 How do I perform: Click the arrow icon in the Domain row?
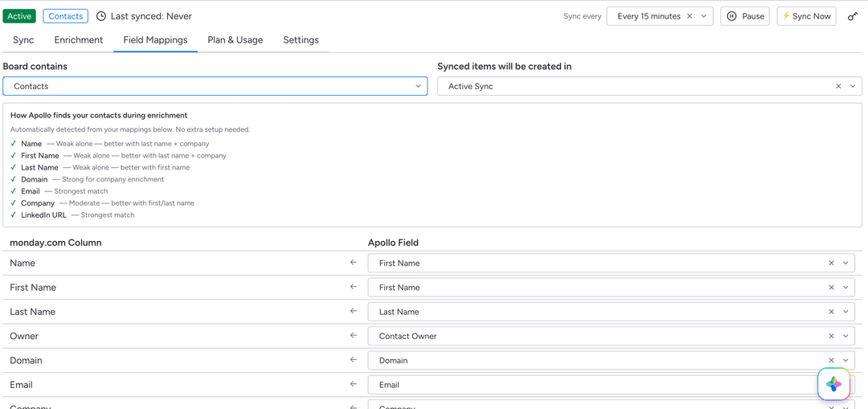354,360
